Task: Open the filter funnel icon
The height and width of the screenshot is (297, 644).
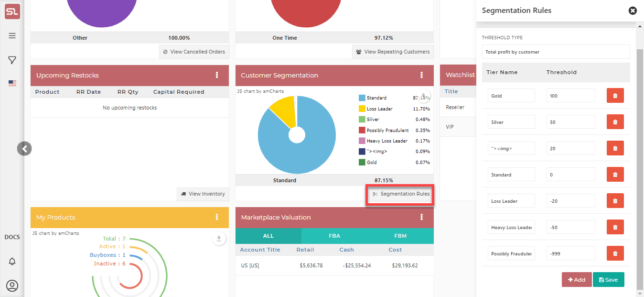Action: coord(12,60)
